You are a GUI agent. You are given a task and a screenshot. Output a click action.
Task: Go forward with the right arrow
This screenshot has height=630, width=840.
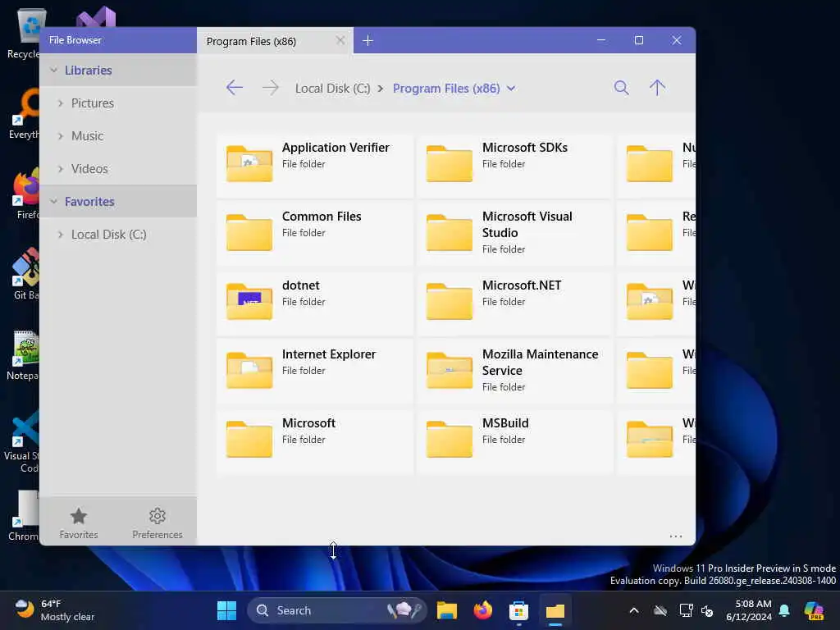click(271, 88)
